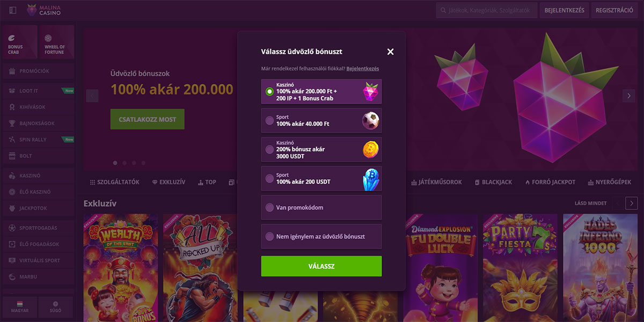This screenshot has width=644, height=322.
Task: Click the Malina Casino logo
Action: click(x=44, y=10)
